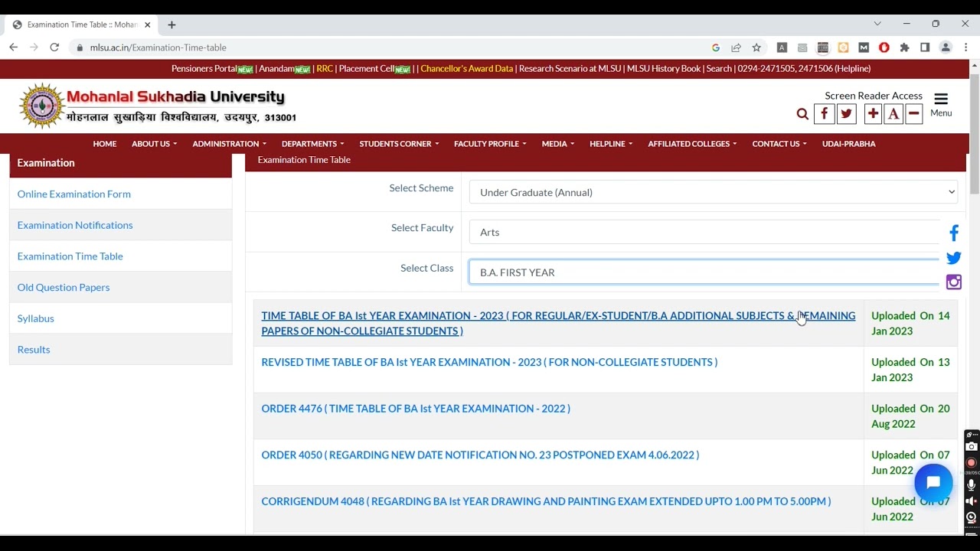980x551 pixels.
Task: Expand the STUDENTS CORNER menu
Action: point(399,144)
